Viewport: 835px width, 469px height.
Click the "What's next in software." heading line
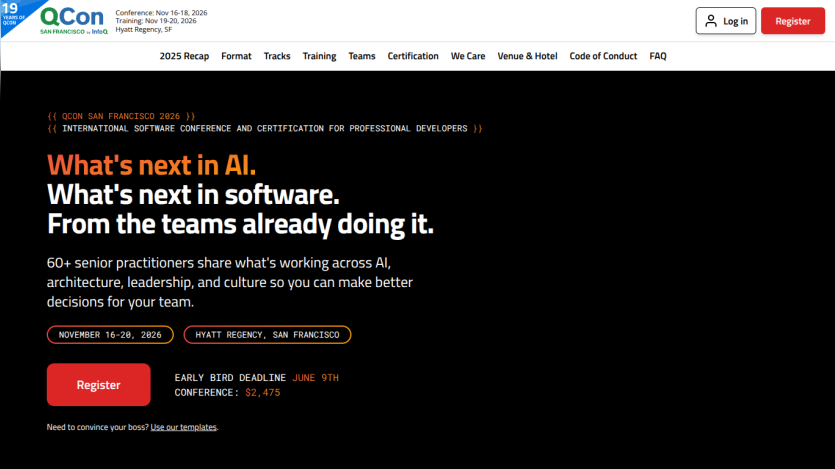pos(193,194)
